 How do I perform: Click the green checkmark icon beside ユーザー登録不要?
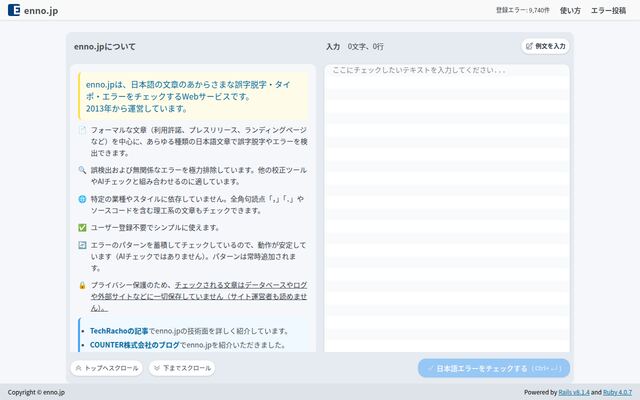tap(82, 228)
